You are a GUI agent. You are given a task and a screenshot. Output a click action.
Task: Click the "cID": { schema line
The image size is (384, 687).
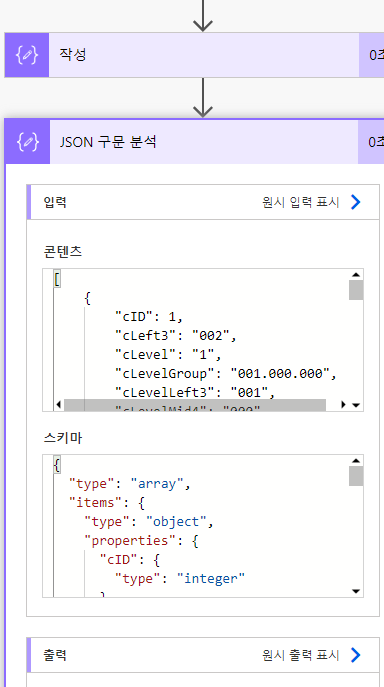click(x=130, y=560)
